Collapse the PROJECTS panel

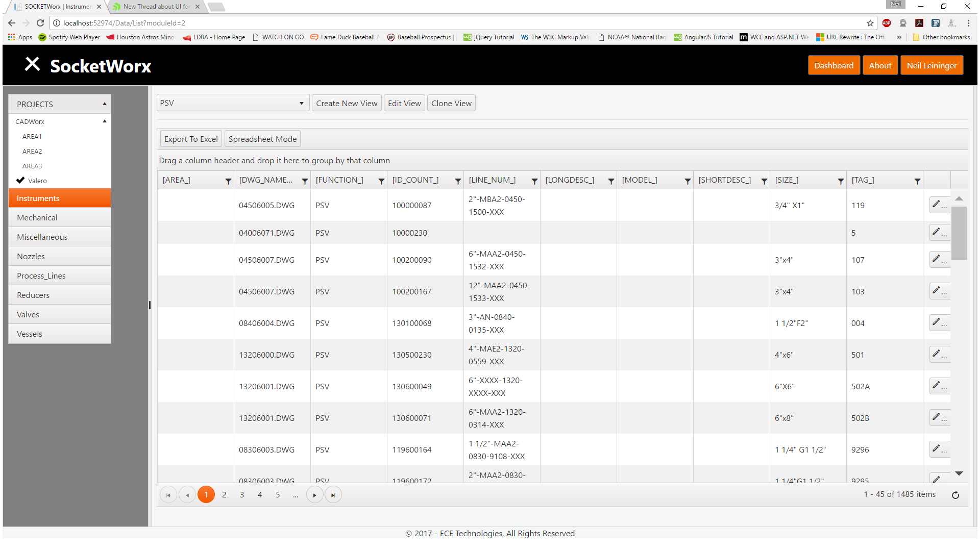click(x=105, y=104)
